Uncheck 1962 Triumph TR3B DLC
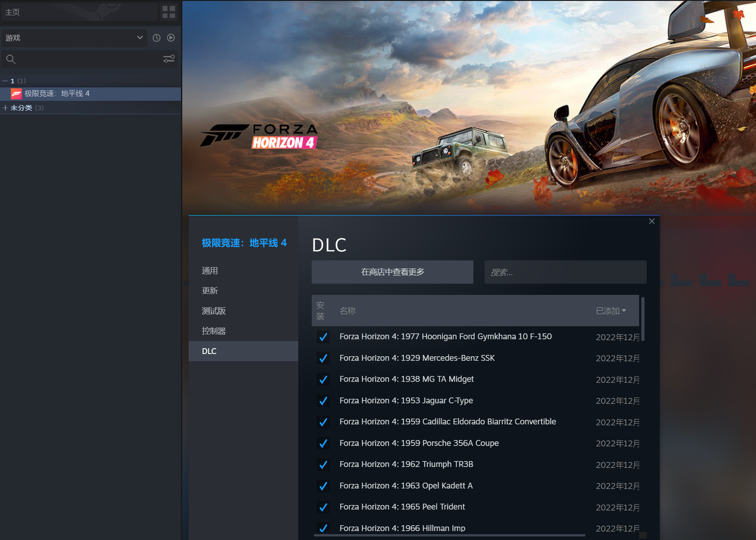The height and width of the screenshot is (540, 756). 323,465
